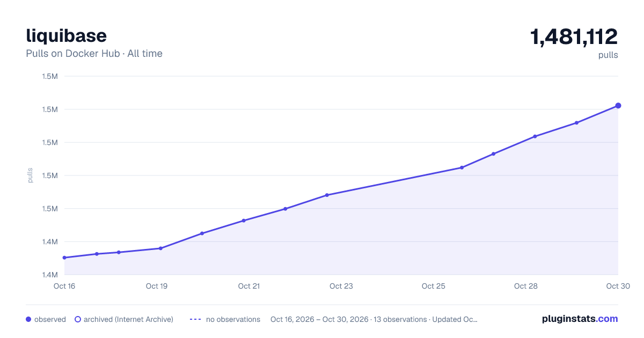
Task: Click the Oct 16 axis label
Action: (x=64, y=286)
